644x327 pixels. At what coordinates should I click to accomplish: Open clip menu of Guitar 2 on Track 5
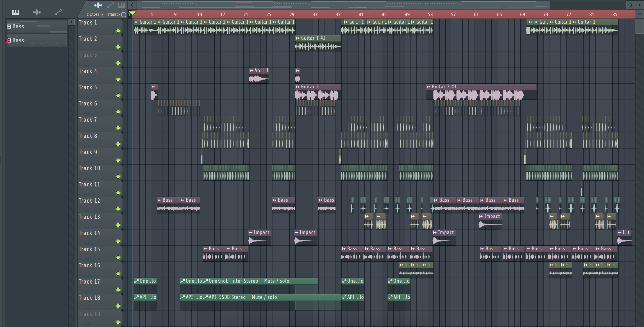[298, 87]
